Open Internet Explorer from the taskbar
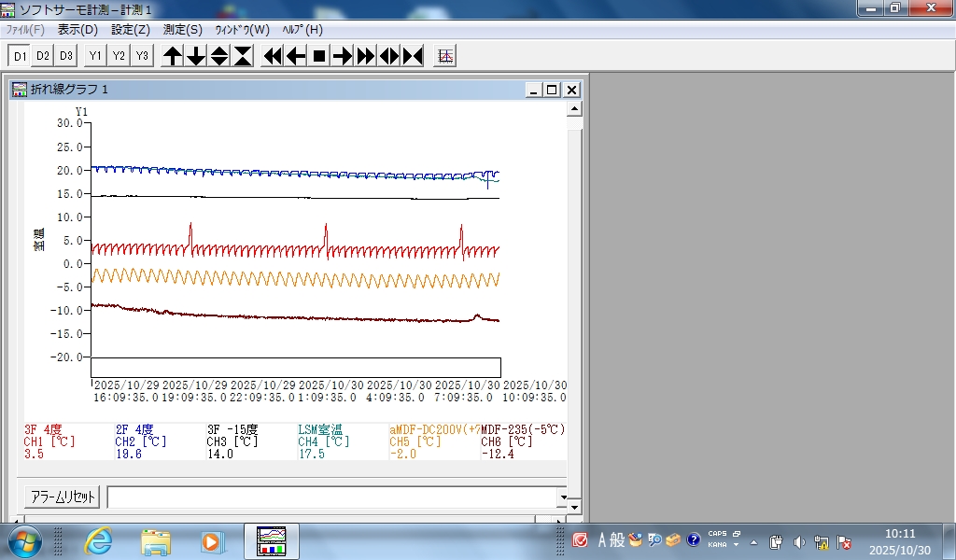Image resolution: width=956 pixels, height=560 pixels. coord(98,540)
